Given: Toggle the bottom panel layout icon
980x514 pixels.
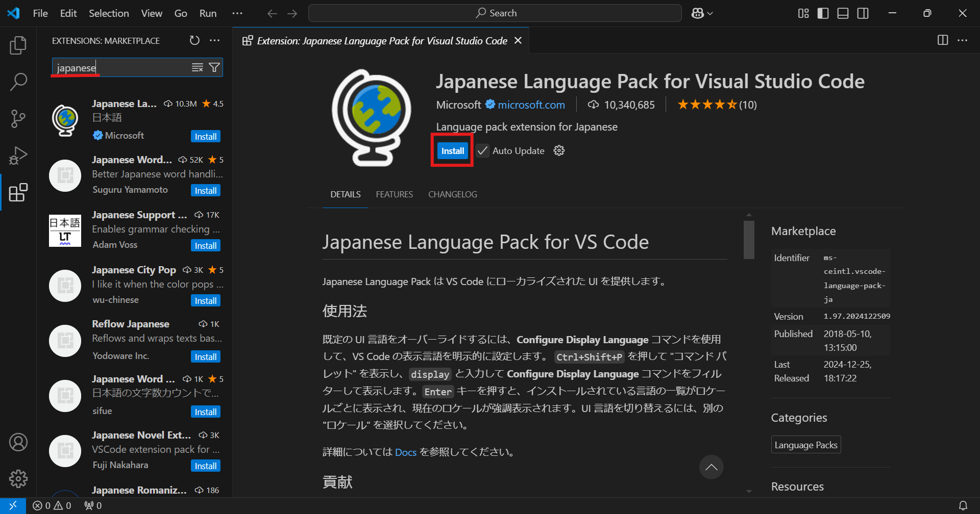Looking at the screenshot, I should [x=843, y=13].
